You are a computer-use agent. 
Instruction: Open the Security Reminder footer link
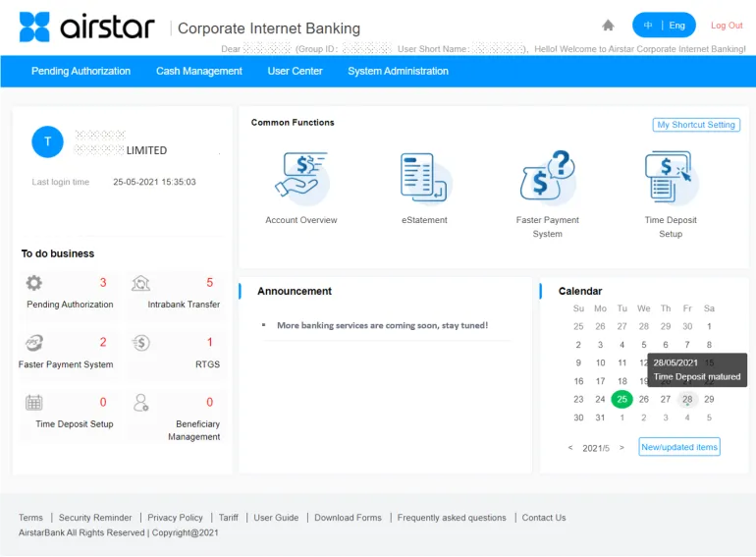point(95,518)
